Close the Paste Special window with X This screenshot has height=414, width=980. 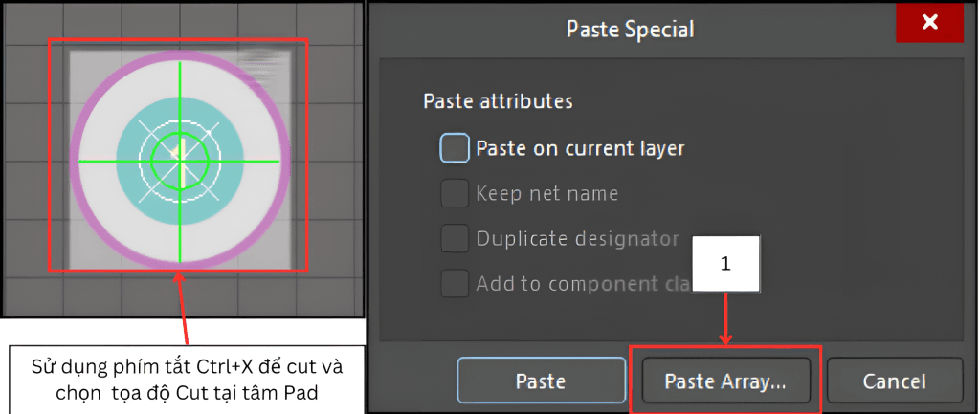coord(928,24)
